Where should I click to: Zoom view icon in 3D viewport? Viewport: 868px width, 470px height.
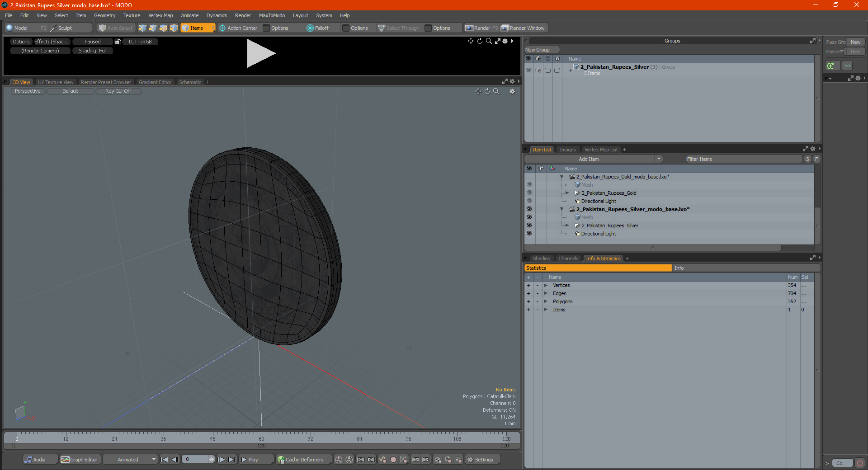click(x=496, y=91)
